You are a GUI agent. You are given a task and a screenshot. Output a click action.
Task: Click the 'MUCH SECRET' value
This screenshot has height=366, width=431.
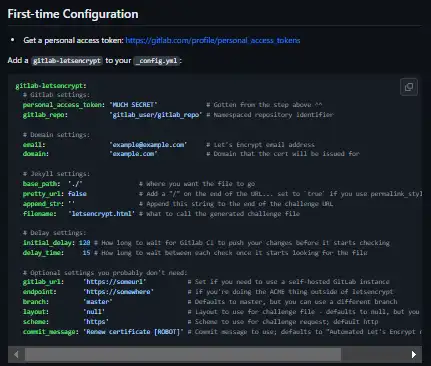133,105
